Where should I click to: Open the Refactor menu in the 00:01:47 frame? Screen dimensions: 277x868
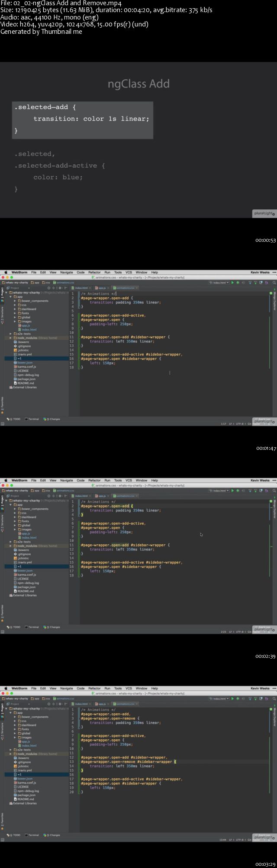point(94,273)
